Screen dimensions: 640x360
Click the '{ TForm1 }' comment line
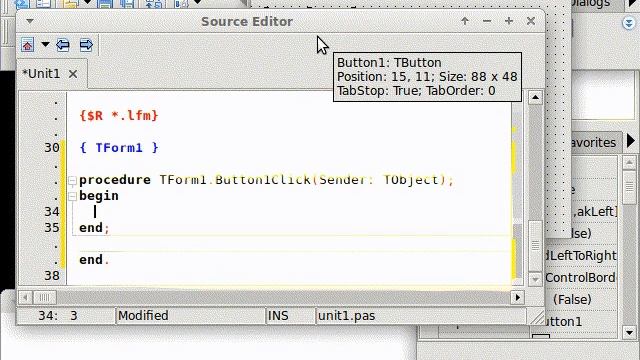point(119,147)
